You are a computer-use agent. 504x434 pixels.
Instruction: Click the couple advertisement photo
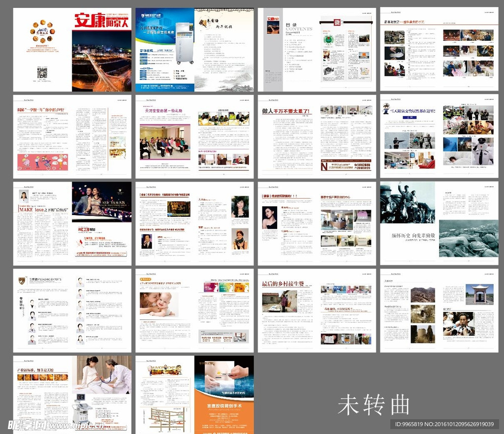pos(101,202)
